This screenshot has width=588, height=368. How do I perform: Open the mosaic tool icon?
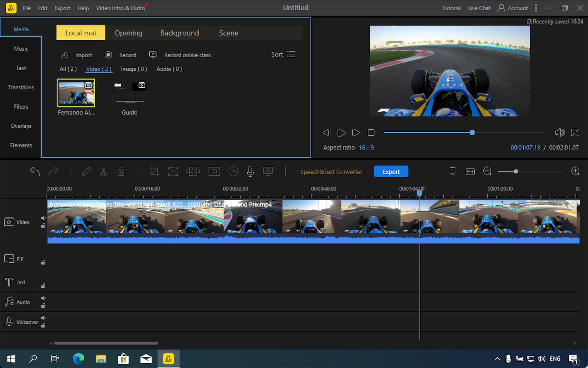193,171
